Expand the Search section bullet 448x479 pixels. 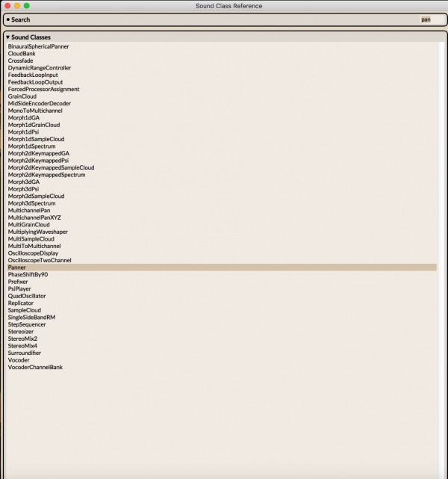pos(8,19)
